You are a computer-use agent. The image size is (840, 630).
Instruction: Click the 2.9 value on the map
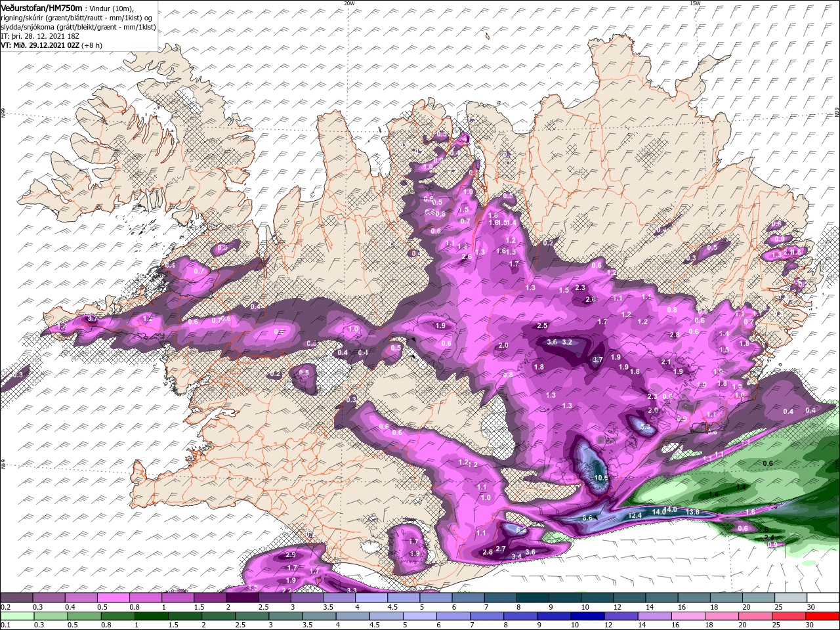tap(291, 555)
